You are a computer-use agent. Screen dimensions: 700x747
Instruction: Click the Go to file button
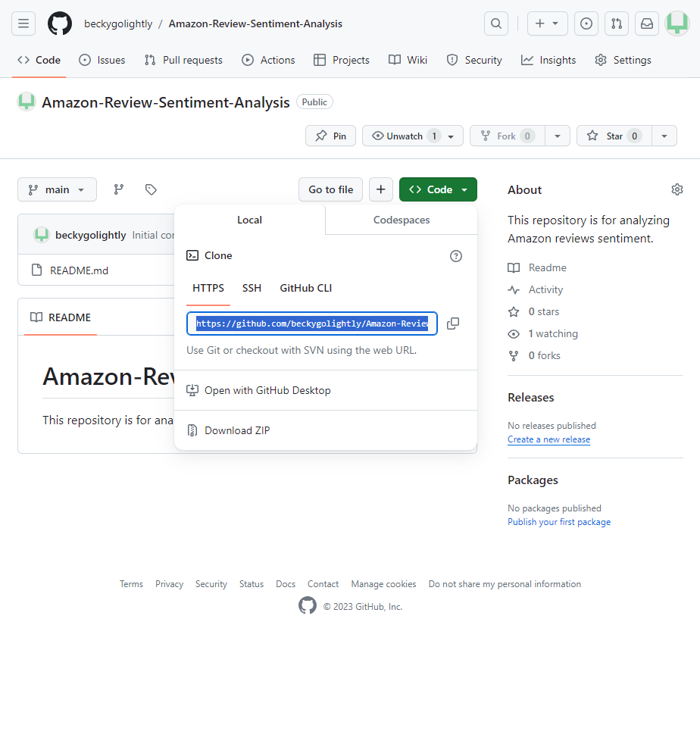pos(331,189)
